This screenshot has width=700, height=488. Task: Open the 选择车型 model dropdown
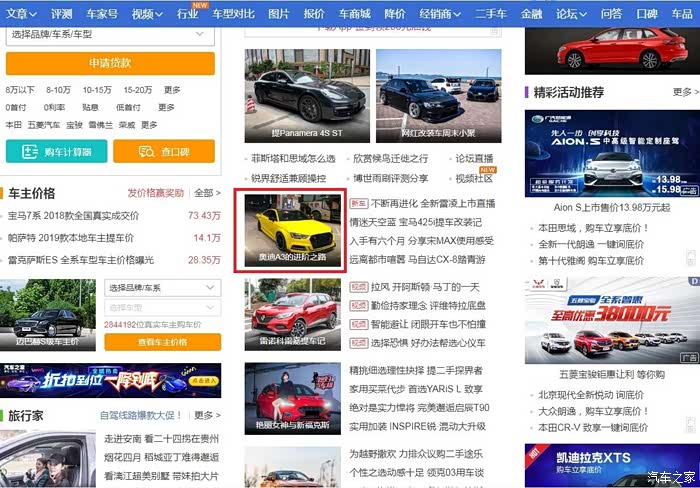(160, 307)
